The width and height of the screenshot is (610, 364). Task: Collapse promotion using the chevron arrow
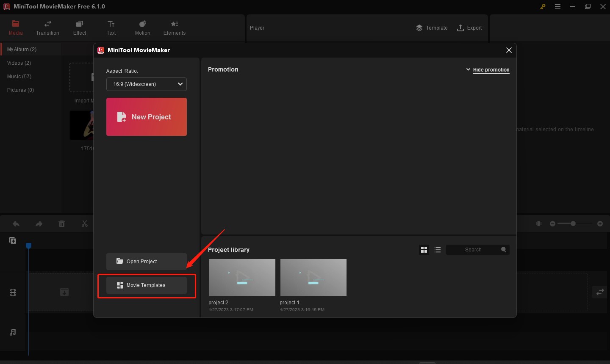(x=468, y=69)
